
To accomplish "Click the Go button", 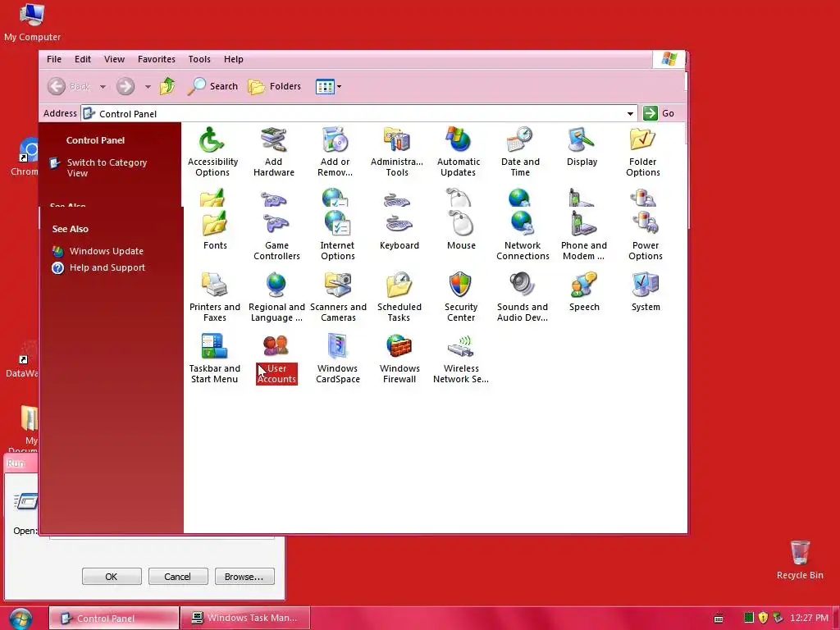I will [x=659, y=113].
